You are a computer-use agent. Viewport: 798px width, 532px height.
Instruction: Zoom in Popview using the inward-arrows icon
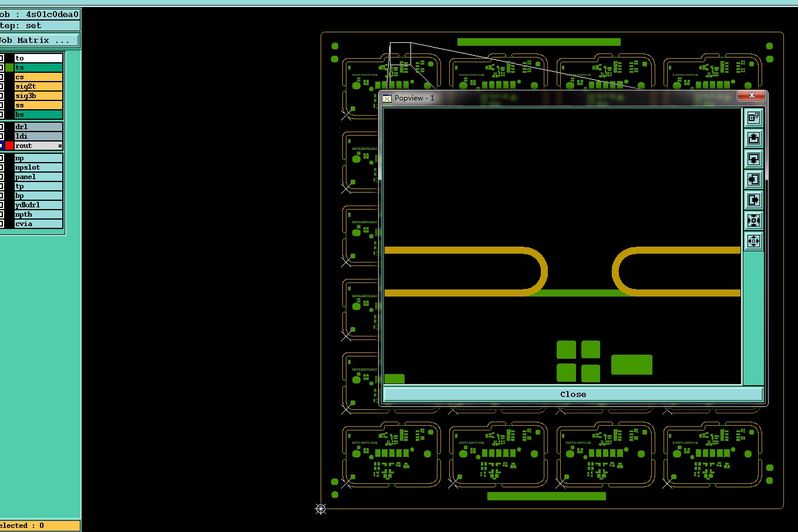(x=753, y=220)
